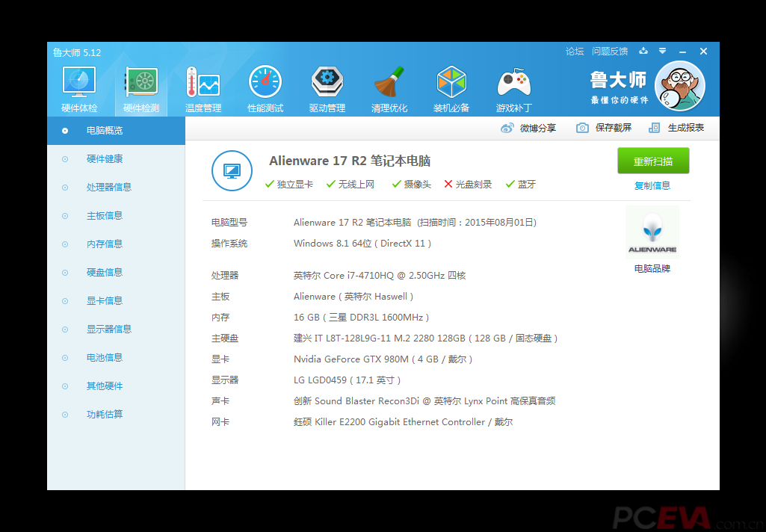Select 电脑概览 in the sidebar
This screenshot has width=766, height=532.
[x=117, y=131]
